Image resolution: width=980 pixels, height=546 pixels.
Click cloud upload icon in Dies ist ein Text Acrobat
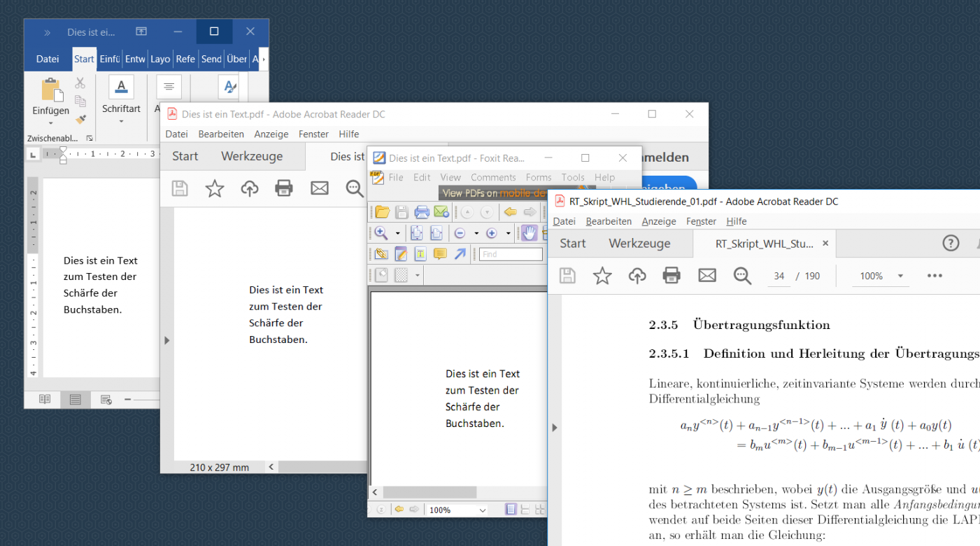[249, 188]
